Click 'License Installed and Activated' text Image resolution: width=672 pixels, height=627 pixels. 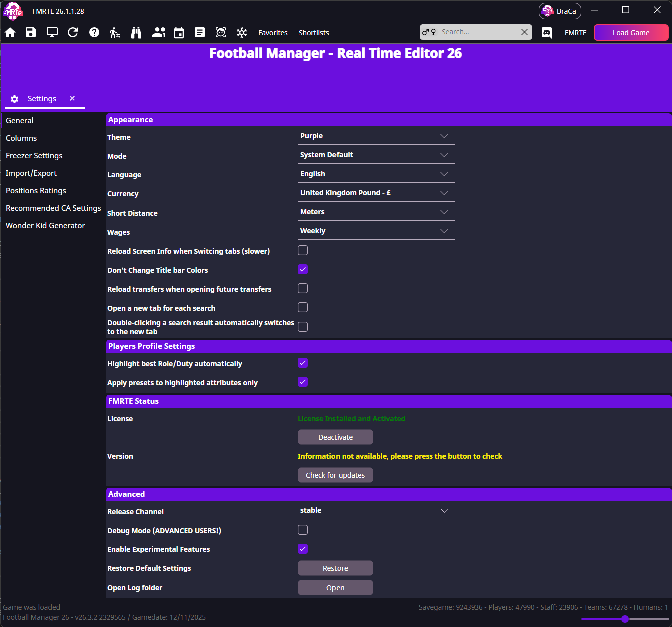[x=352, y=419]
